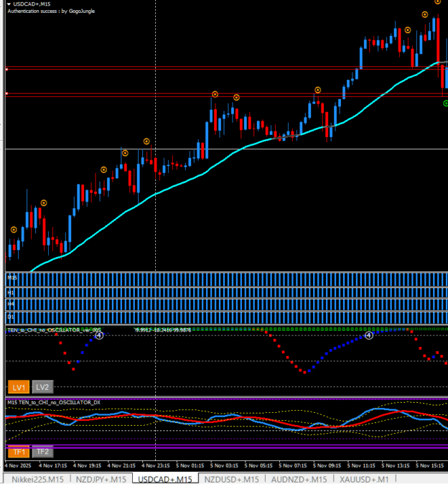
Task: Toggle the orange LV1 button
Action: (18, 386)
